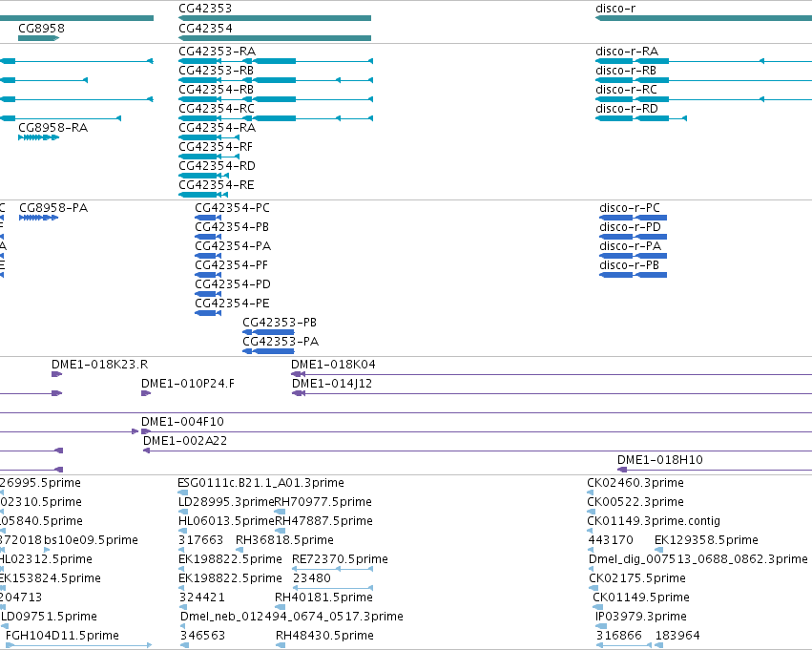The height and width of the screenshot is (650, 812).
Task: Select transcript disco-r-RD
Action: pyautogui.click(x=641, y=118)
